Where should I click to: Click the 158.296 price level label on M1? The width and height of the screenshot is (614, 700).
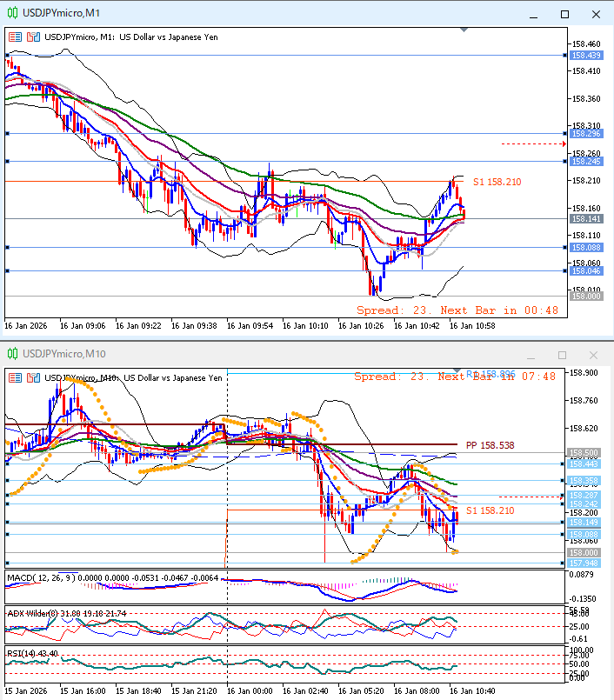[x=586, y=134]
